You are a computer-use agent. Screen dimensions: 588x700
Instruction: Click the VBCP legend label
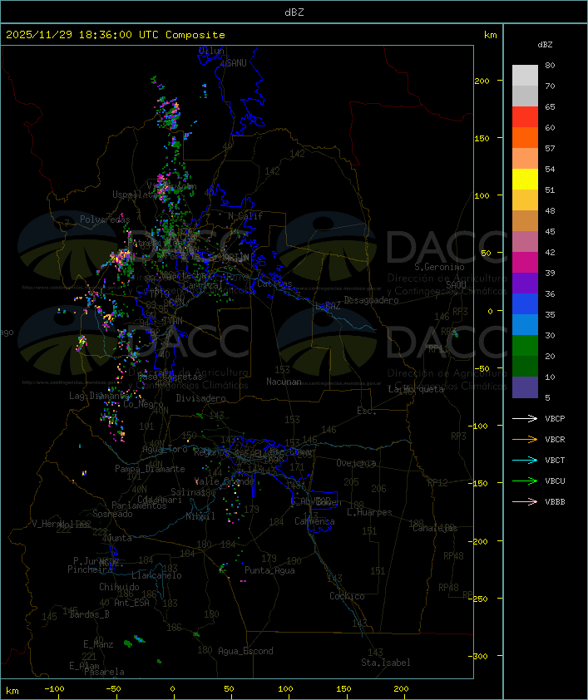(555, 418)
